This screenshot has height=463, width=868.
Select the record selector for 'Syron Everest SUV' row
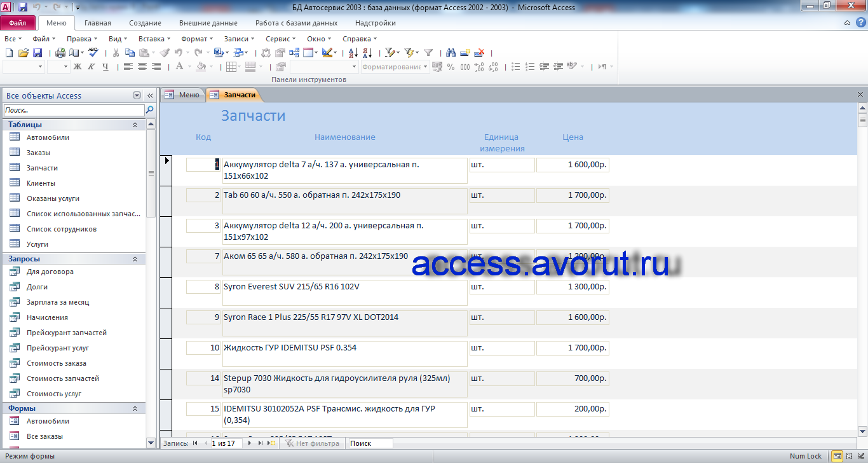click(x=165, y=293)
